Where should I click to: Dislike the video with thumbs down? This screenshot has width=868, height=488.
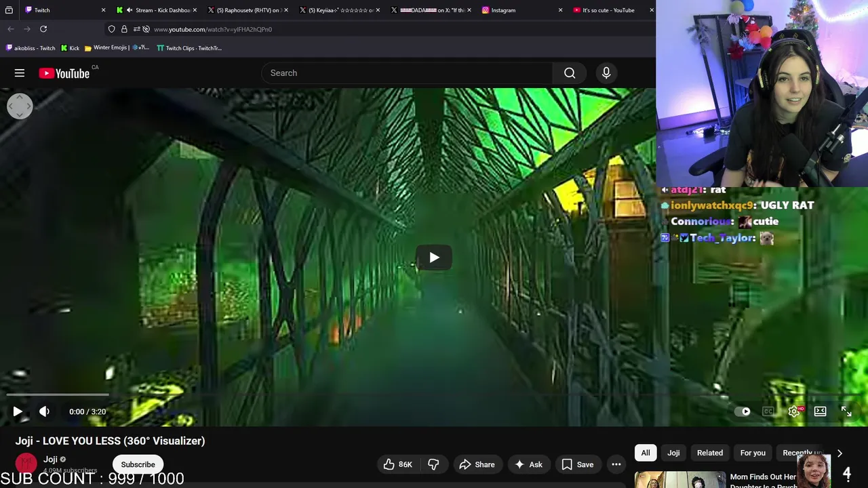click(x=434, y=464)
